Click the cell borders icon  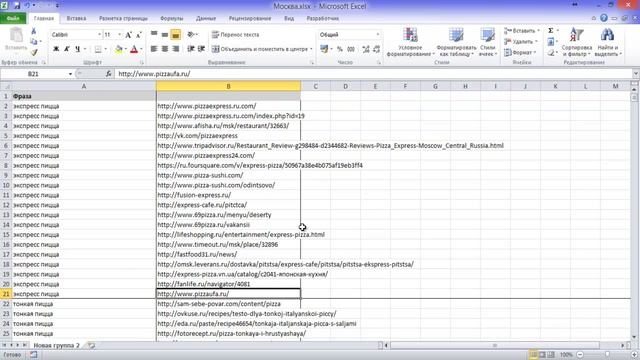point(98,49)
